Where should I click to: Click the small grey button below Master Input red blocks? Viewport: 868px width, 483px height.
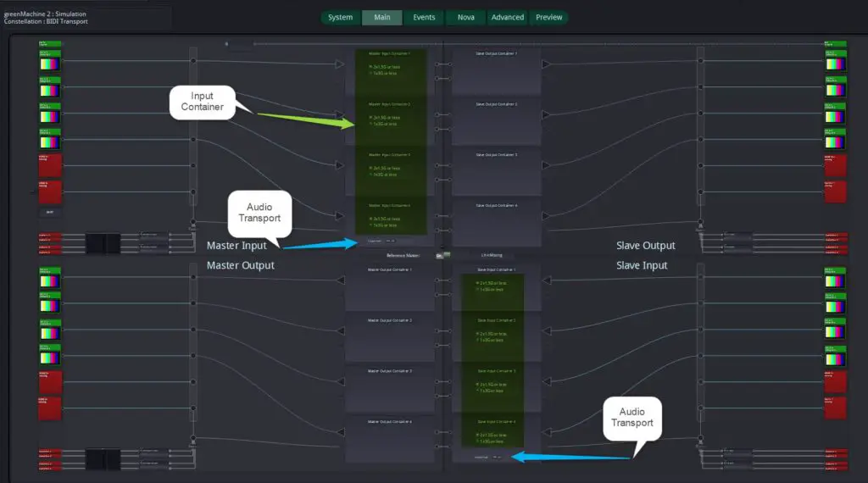coord(50,212)
